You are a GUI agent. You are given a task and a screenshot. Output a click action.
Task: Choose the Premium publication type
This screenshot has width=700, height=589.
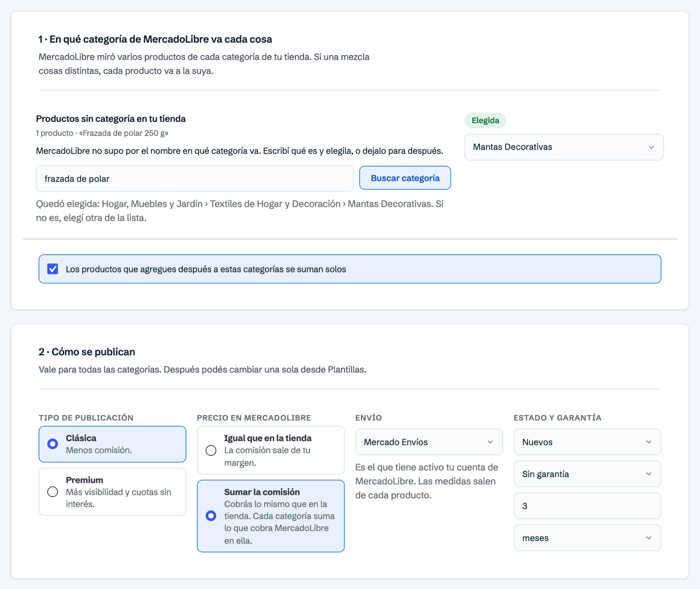(x=112, y=492)
